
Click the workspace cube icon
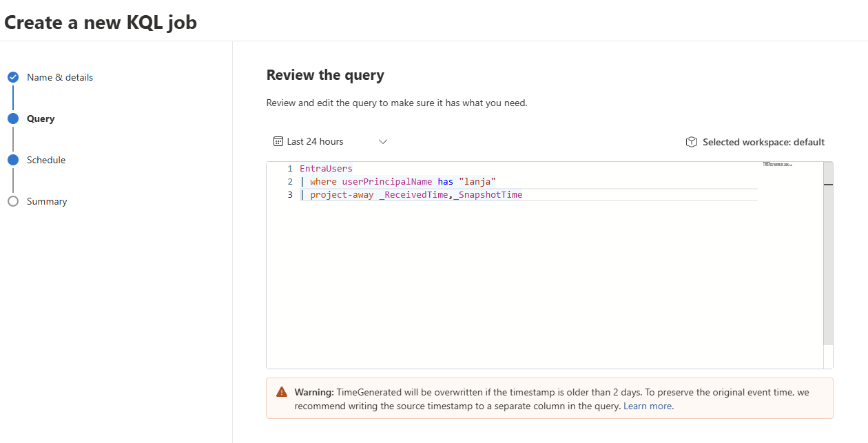(x=691, y=142)
